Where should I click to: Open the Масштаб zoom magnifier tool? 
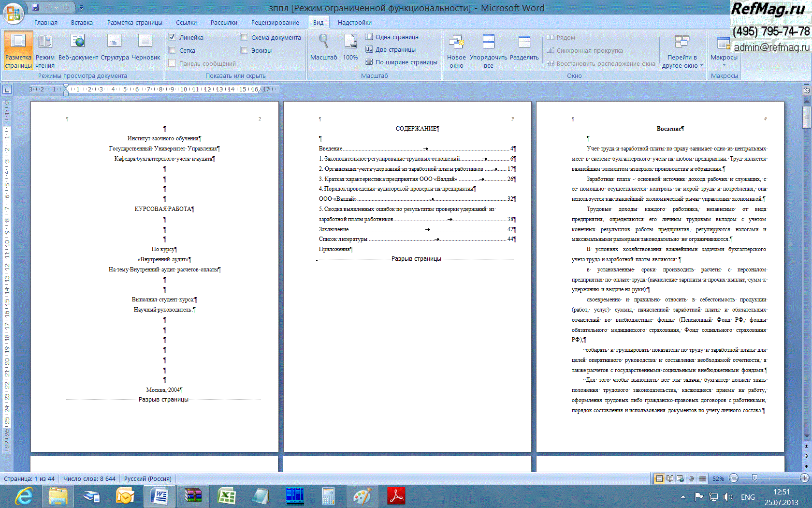(323, 47)
